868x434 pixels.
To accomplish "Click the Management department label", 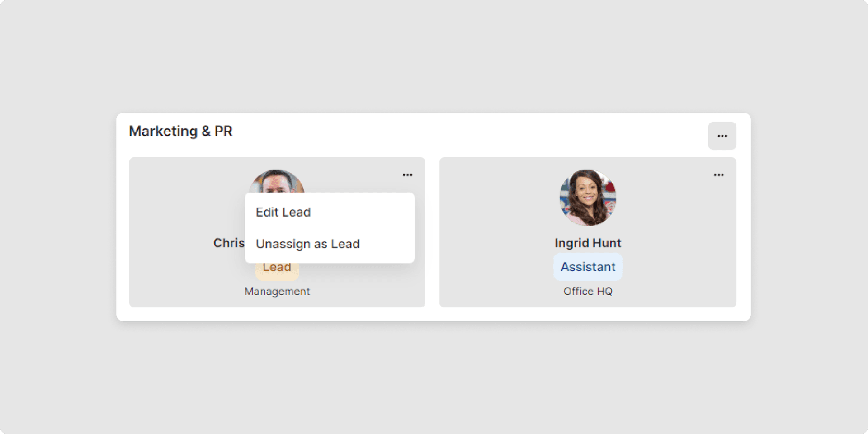I will click(277, 292).
